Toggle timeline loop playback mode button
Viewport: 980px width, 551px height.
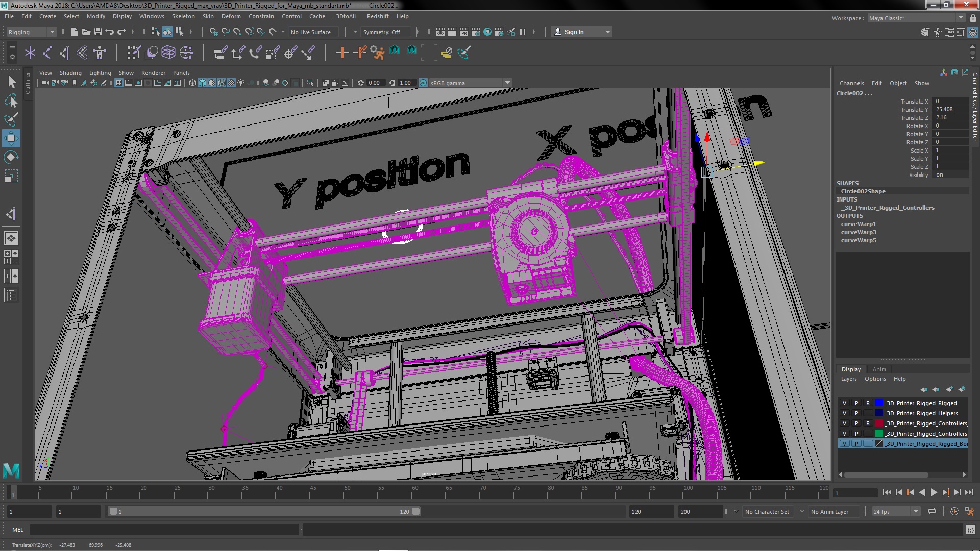point(932,512)
